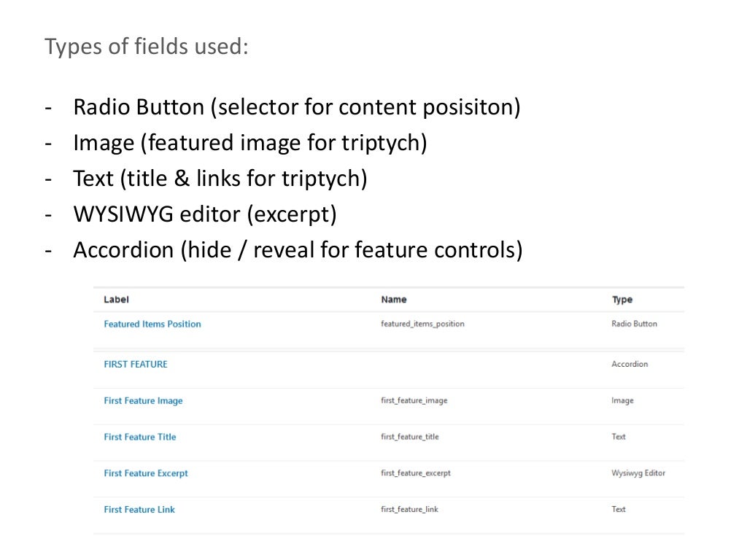The width and height of the screenshot is (747, 560).
Task: Select the first_feature_title name text
Action: [410, 437]
